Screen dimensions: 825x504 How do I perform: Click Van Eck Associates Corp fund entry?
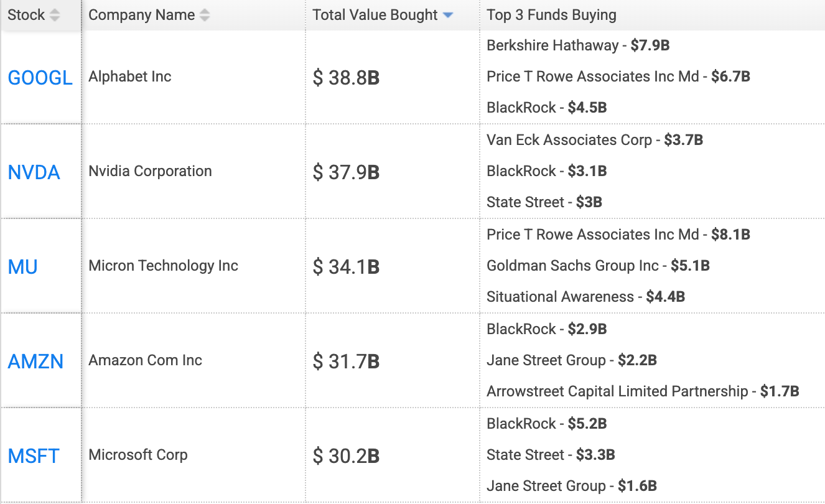[x=595, y=140]
